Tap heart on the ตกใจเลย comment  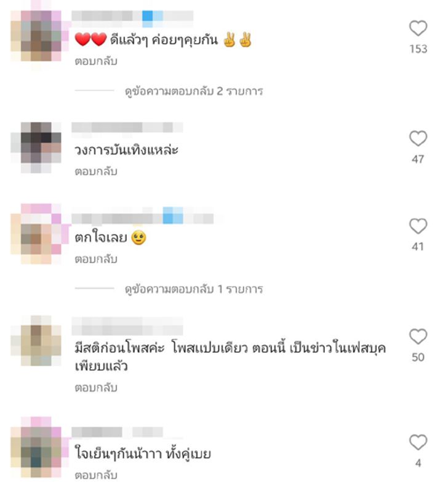418,226
